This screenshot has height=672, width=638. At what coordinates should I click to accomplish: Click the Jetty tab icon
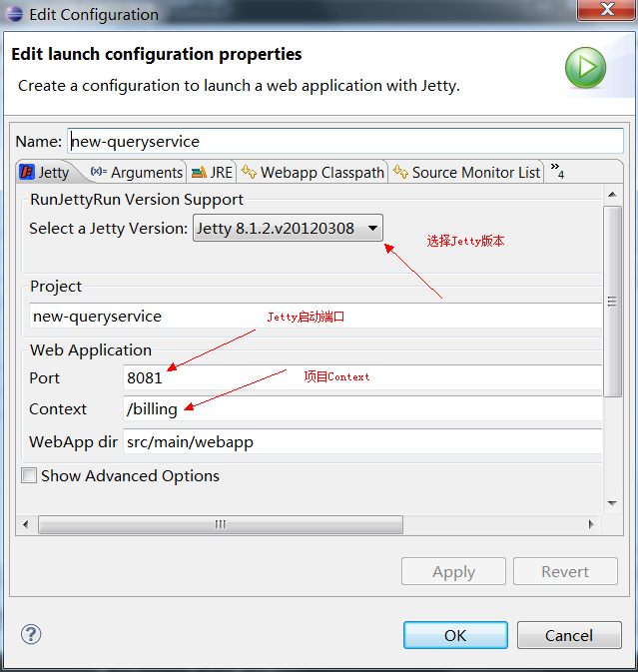pyautogui.click(x=27, y=172)
